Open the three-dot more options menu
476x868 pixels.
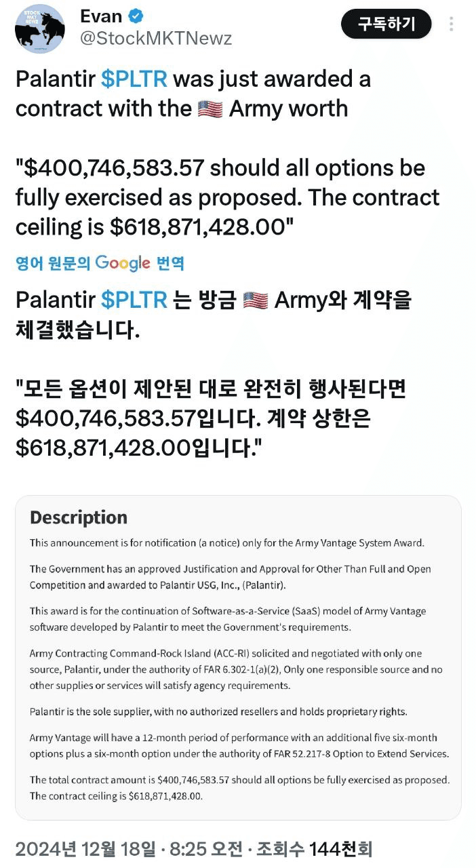click(452, 24)
